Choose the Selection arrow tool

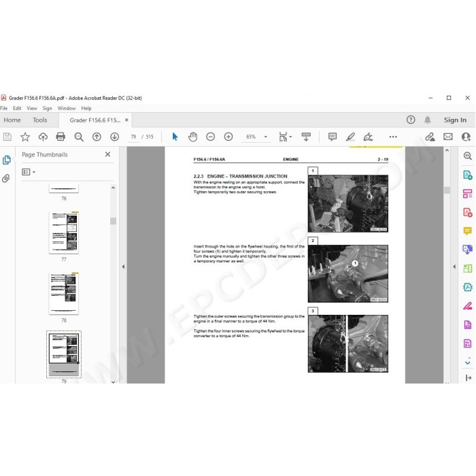[x=175, y=137]
